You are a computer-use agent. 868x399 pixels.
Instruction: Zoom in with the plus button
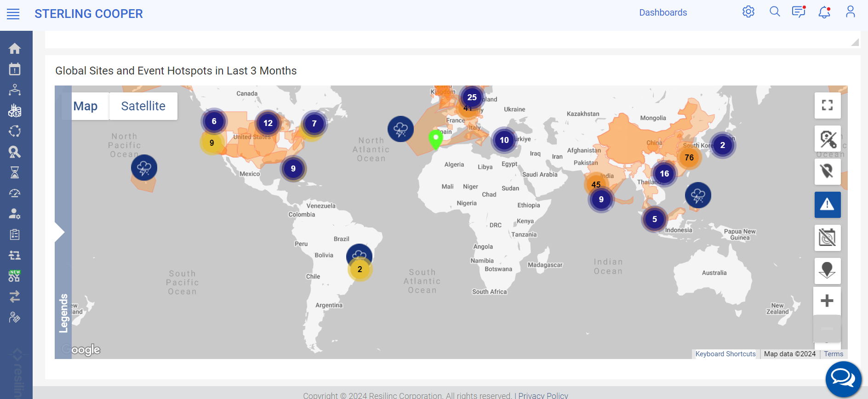point(827,301)
